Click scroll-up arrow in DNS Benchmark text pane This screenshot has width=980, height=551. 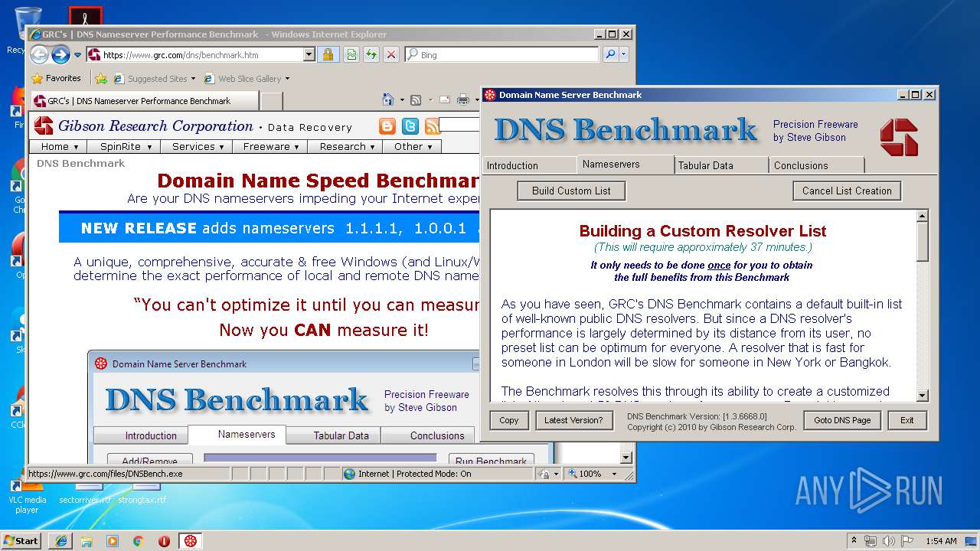point(923,217)
